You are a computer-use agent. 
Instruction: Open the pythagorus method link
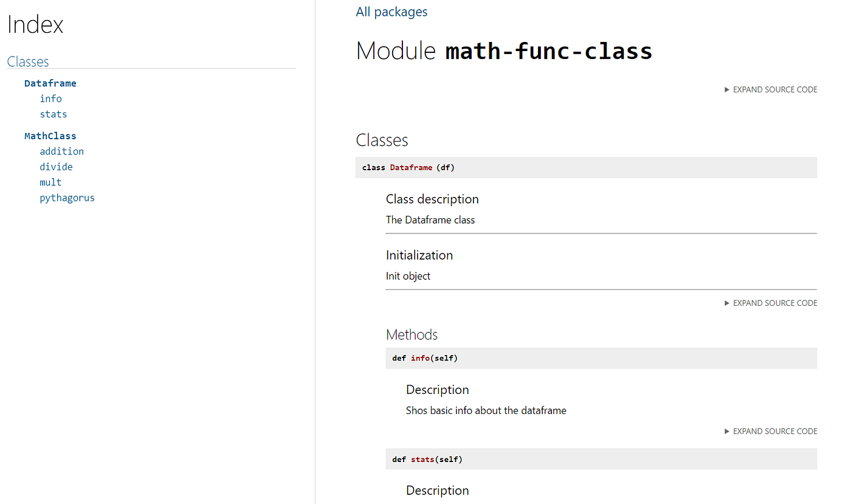click(x=67, y=198)
